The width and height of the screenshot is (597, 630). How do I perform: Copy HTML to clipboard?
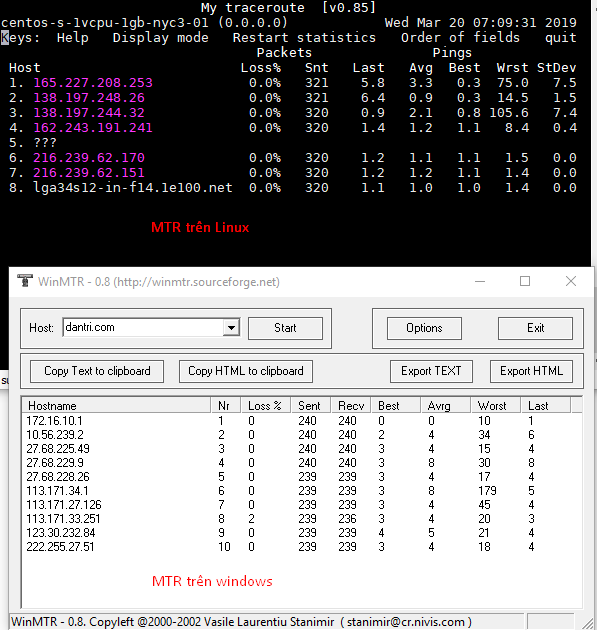coord(246,371)
